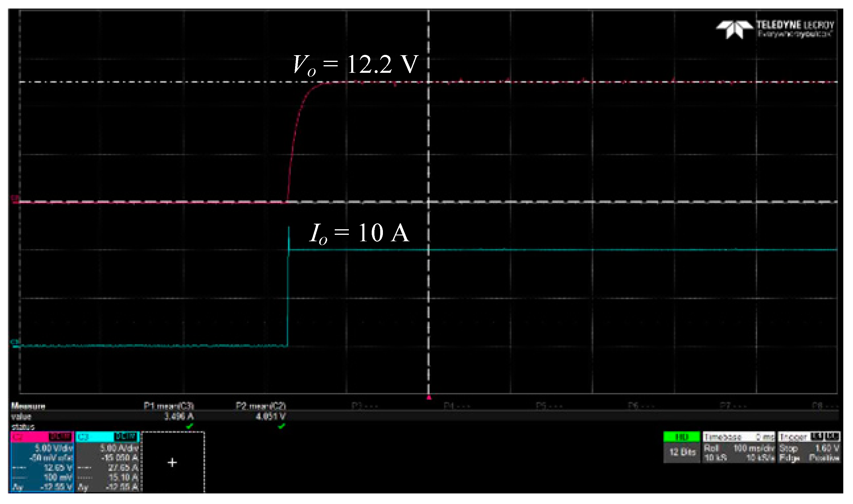Click the plus icon to add a trace
This screenshot has width=853, height=504.
[171, 462]
